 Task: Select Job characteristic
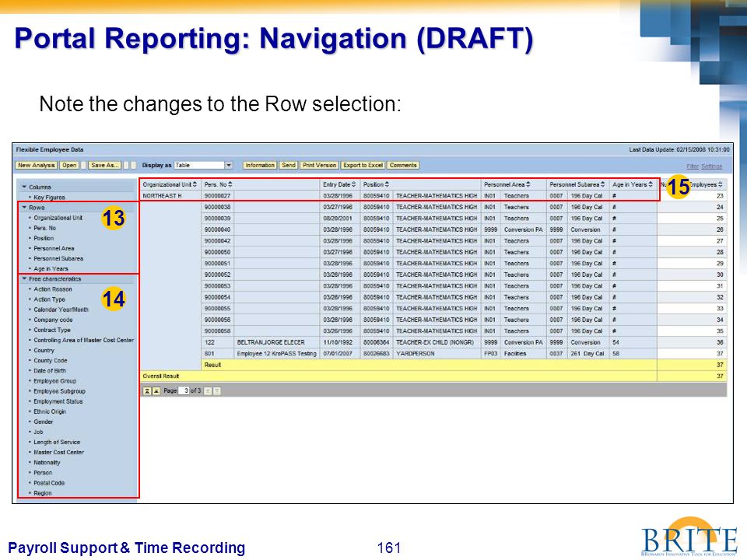pyautogui.click(x=39, y=432)
